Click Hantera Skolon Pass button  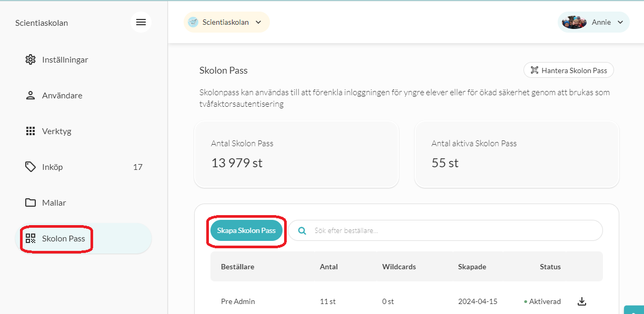point(568,70)
